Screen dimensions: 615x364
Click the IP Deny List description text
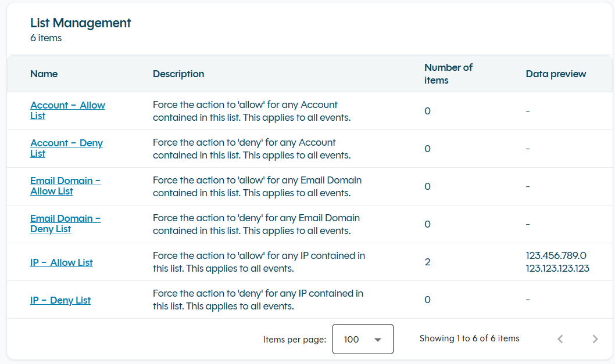(x=258, y=300)
